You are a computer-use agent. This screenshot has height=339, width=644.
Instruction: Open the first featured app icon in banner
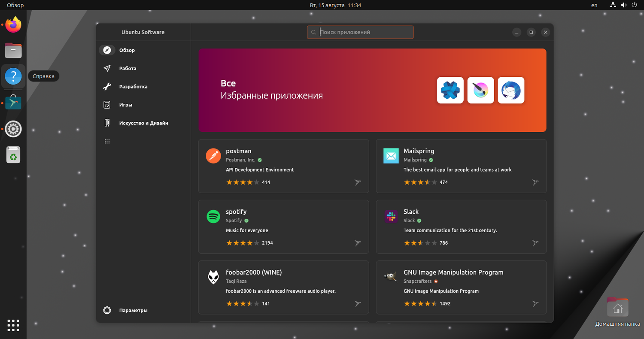450,90
